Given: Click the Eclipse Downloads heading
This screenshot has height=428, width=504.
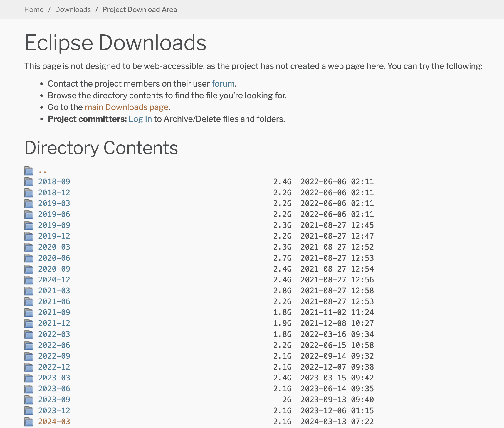Looking at the screenshot, I should pyautogui.click(x=115, y=43).
